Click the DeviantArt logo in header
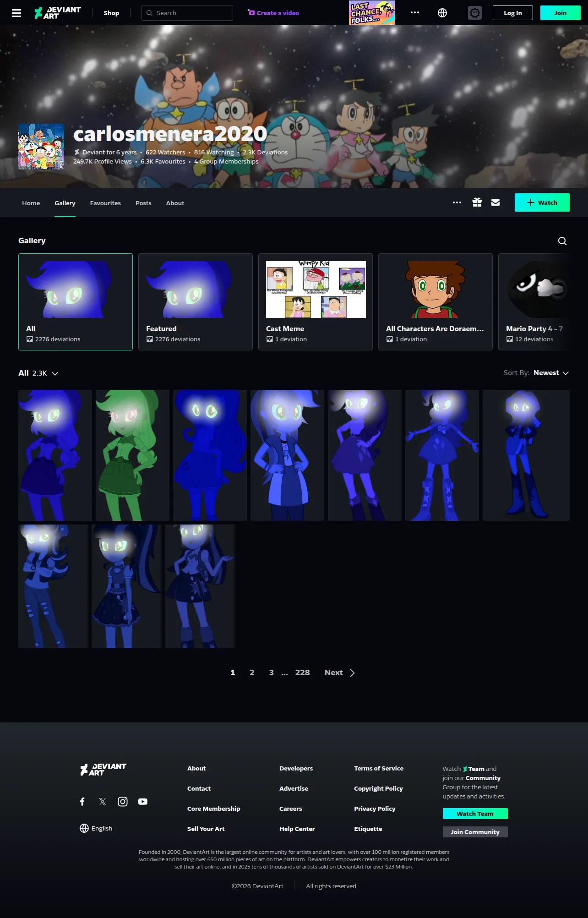 pyautogui.click(x=58, y=13)
